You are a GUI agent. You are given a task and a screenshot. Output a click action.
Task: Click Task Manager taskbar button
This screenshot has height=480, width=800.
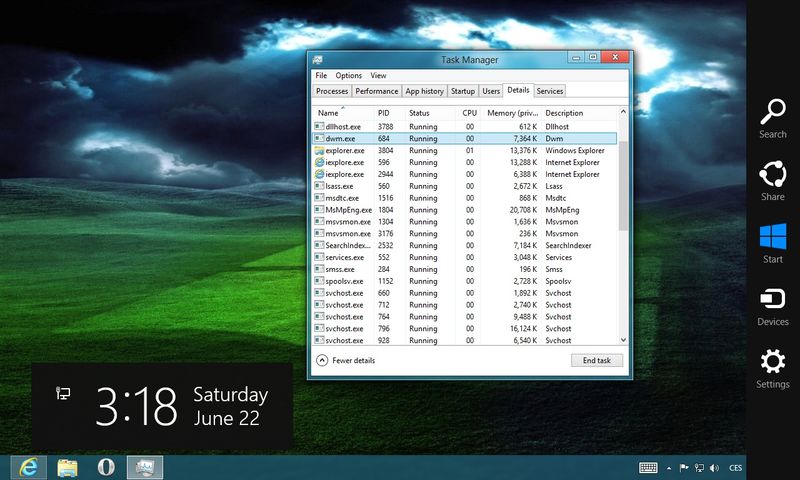point(145,467)
